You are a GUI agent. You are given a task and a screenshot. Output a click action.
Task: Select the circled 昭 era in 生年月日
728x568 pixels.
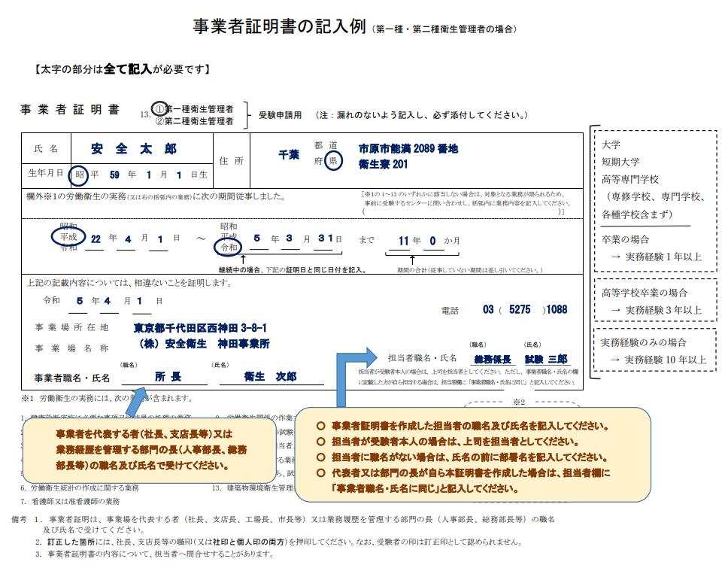[79, 175]
